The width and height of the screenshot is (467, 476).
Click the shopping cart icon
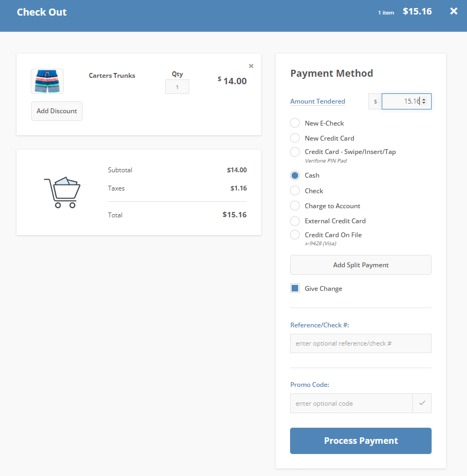coord(62,192)
